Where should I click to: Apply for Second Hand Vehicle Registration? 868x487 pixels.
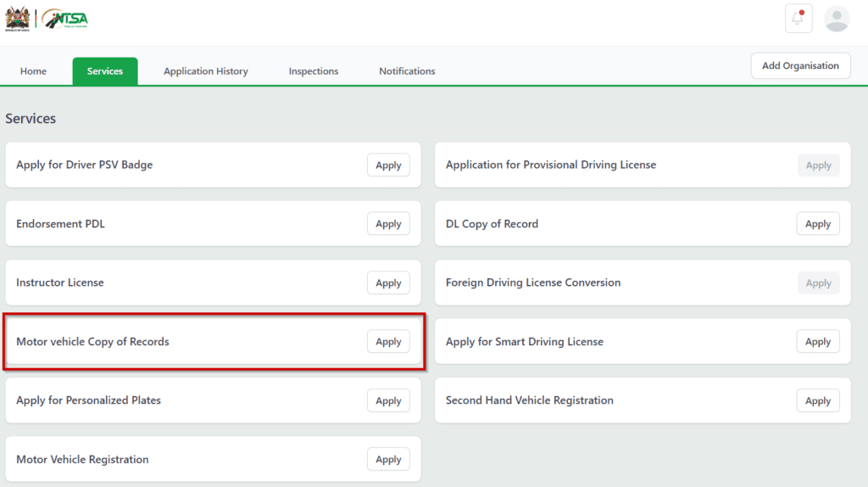point(818,400)
